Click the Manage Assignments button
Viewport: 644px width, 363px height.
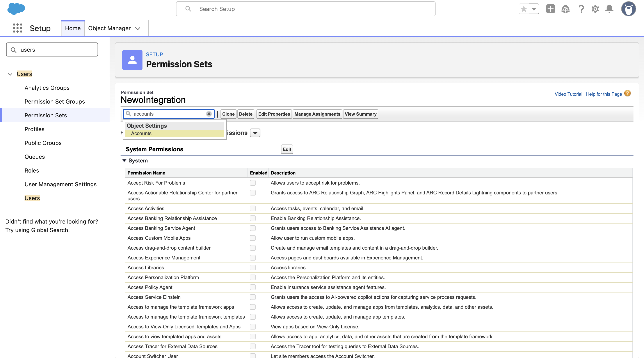point(317,114)
